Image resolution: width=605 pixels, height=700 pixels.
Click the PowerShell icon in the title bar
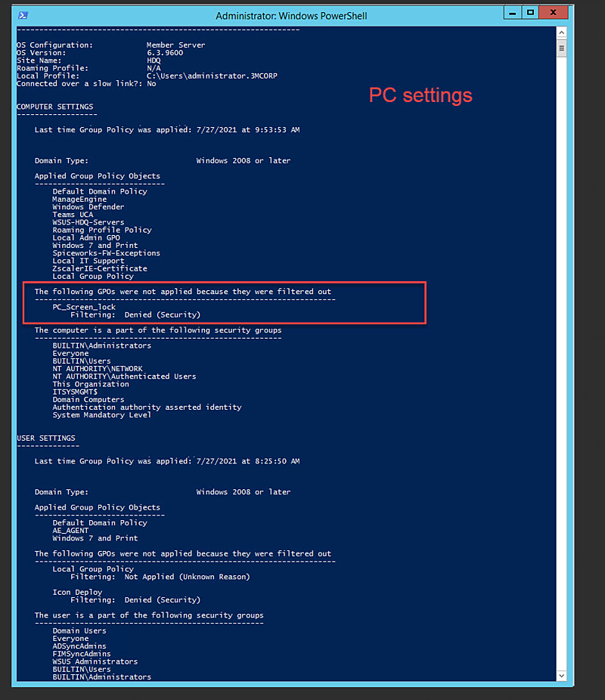click(x=23, y=15)
